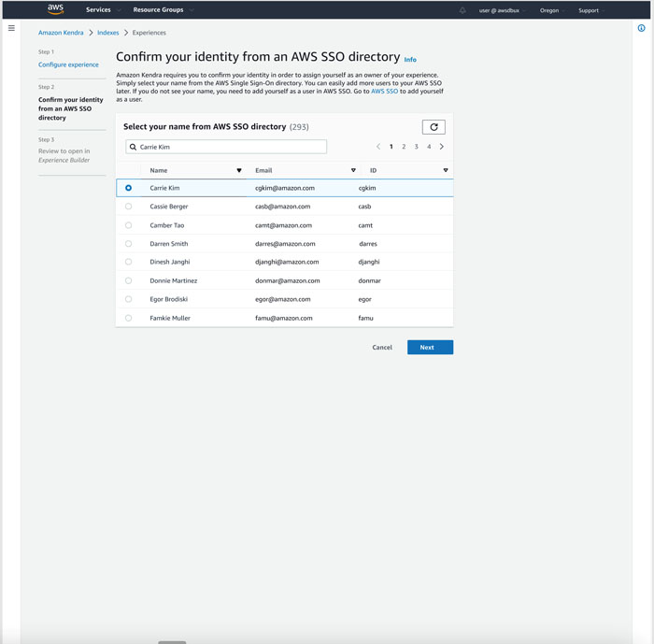This screenshot has width=654, height=644.
Task: Open the hamburger side navigation menu
Action: pyautogui.click(x=11, y=28)
